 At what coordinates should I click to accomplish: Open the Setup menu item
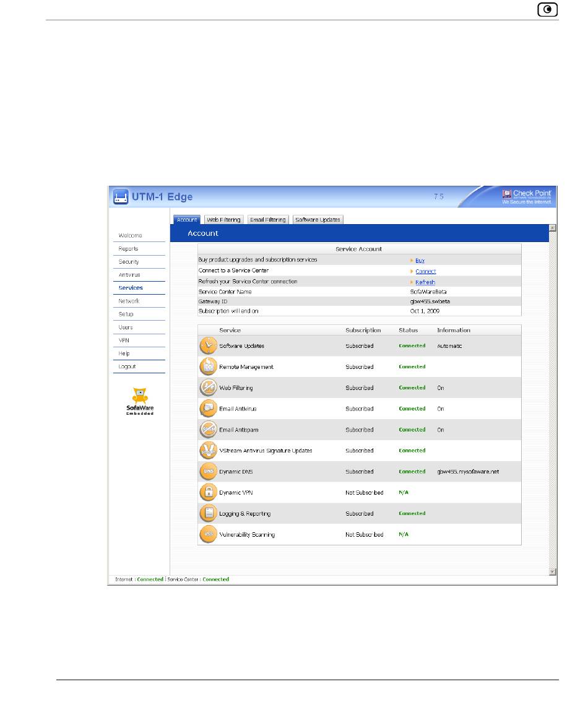126,314
